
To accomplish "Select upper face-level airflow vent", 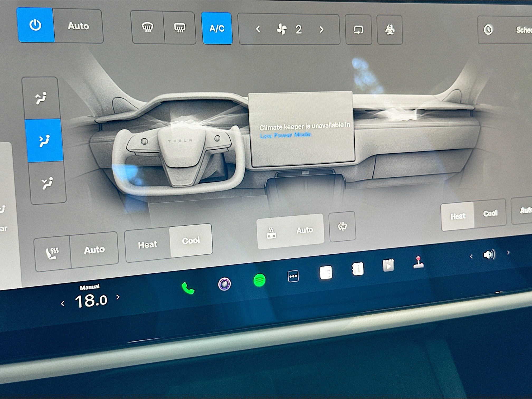I will pos(41,98).
